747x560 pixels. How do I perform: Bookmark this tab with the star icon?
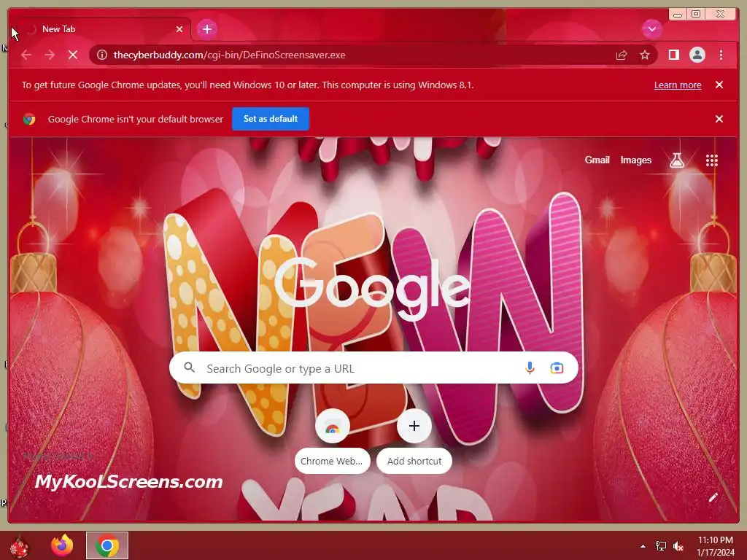tap(645, 55)
